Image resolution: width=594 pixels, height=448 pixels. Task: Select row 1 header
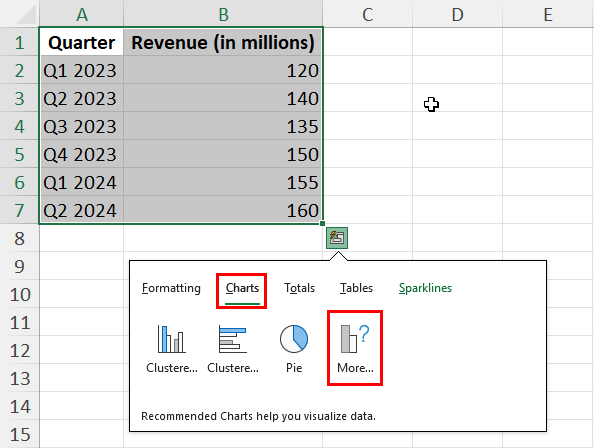(x=19, y=42)
